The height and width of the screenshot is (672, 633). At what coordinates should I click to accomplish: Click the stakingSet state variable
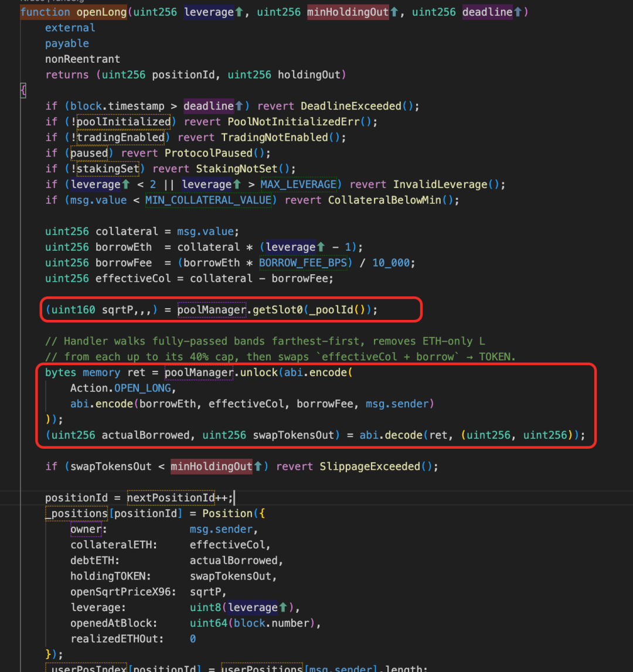pos(108,169)
